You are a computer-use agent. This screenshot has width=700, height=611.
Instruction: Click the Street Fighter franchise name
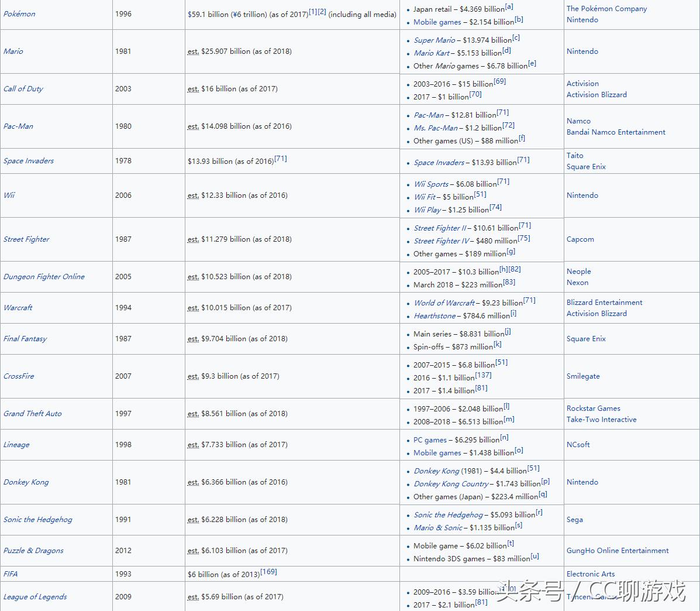(26, 239)
